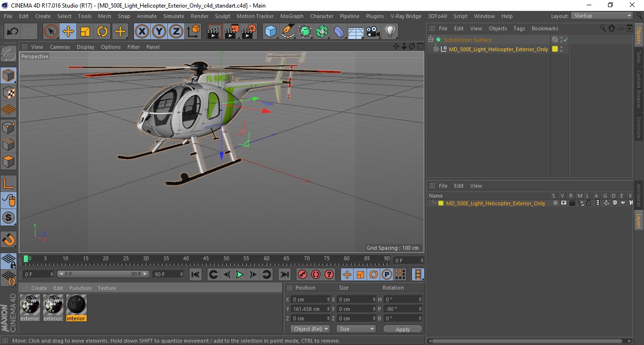This screenshot has height=345, width=644.
Task: Open the Takes side tab
Action: pos(639,56)
